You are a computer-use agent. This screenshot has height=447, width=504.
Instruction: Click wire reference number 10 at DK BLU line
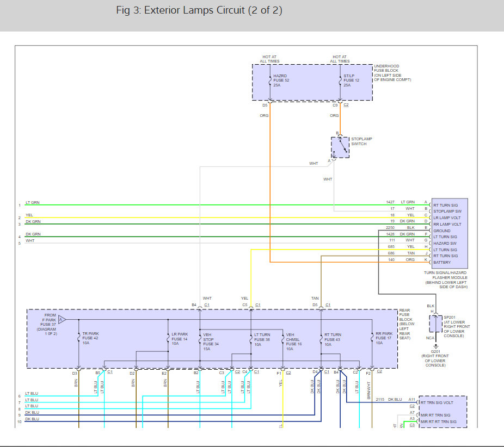(x=19, y=421)
